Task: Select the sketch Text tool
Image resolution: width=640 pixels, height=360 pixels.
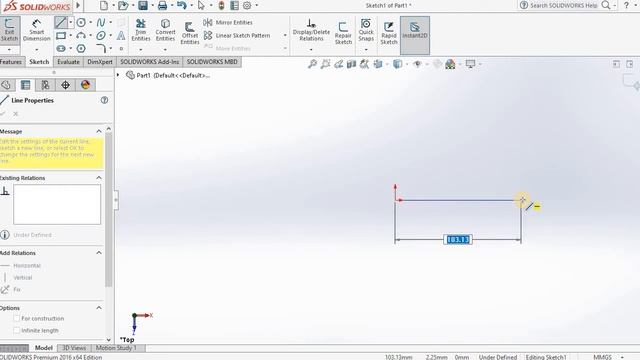Action: [x=121, y=36]
